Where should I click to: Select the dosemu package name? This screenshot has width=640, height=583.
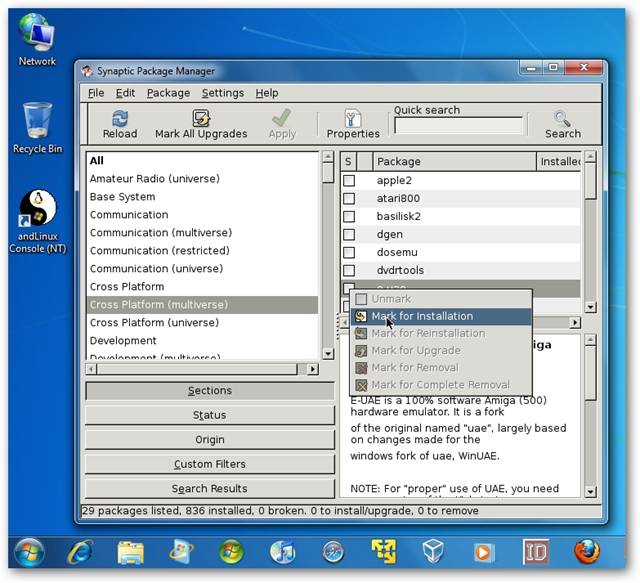[x=397, y=252]
